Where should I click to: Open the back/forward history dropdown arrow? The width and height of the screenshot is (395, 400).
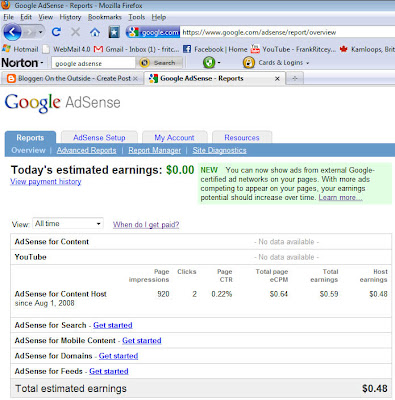tap(41, 32)
